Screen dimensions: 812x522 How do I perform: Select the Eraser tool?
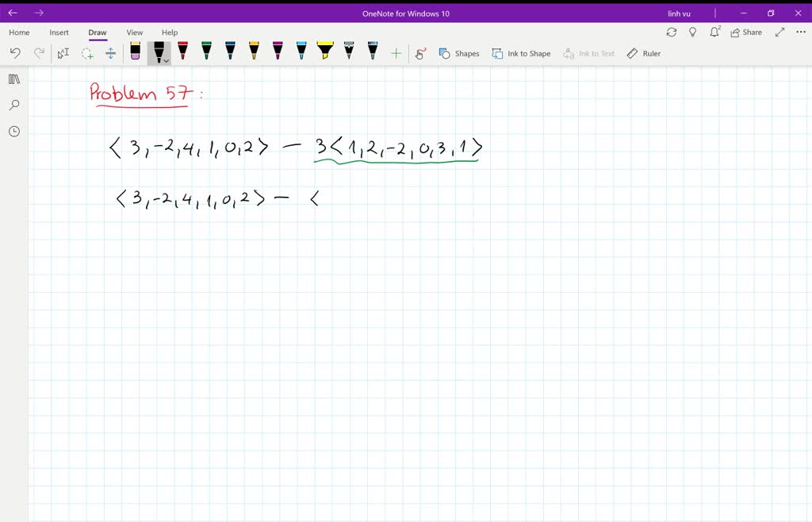[133, 52]
